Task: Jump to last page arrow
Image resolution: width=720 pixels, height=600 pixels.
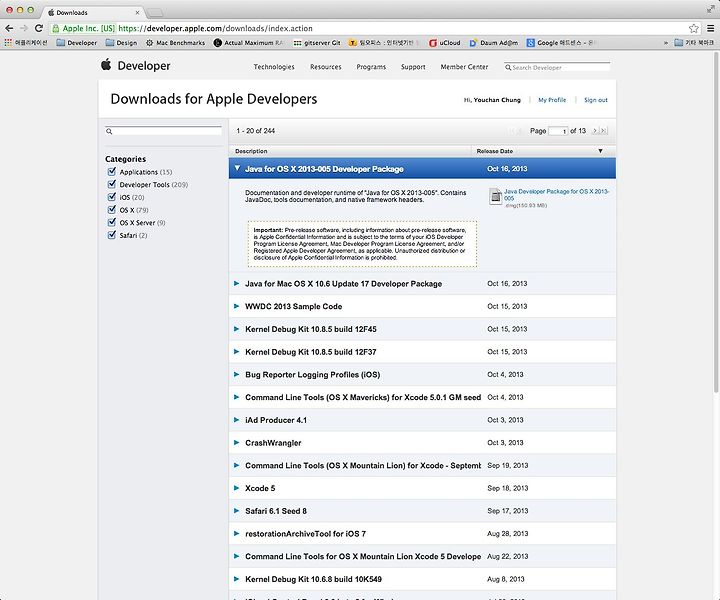Action: 603,131
